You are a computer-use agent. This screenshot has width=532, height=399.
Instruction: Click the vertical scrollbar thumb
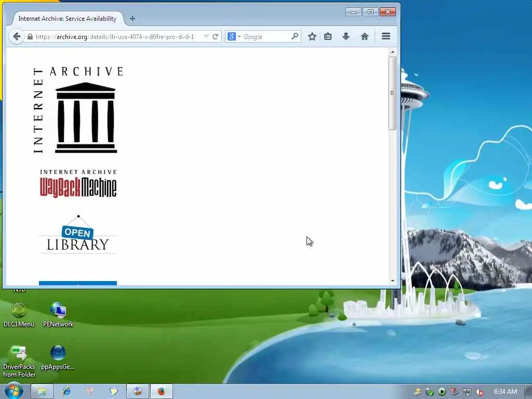[393, 93]
